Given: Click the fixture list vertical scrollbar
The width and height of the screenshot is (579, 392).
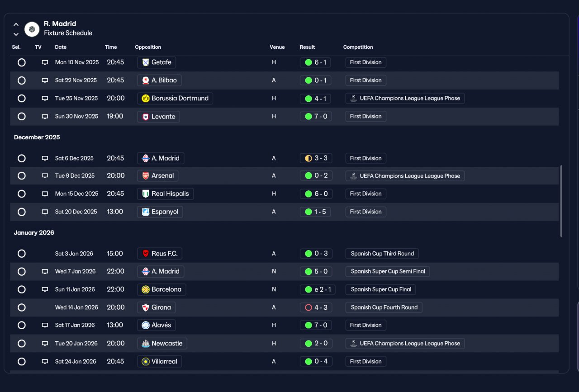Looking at the screenshot, I should click(x=561, y=201).
